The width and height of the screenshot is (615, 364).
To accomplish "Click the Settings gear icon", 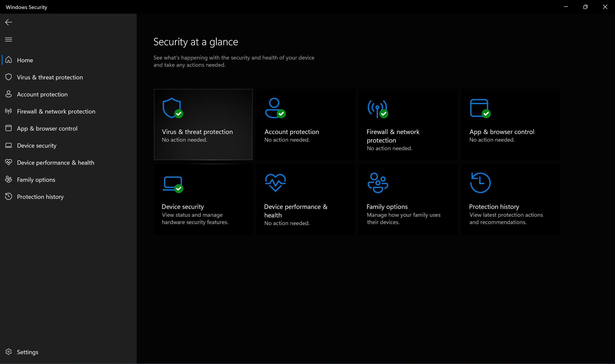I will (9, 352).
